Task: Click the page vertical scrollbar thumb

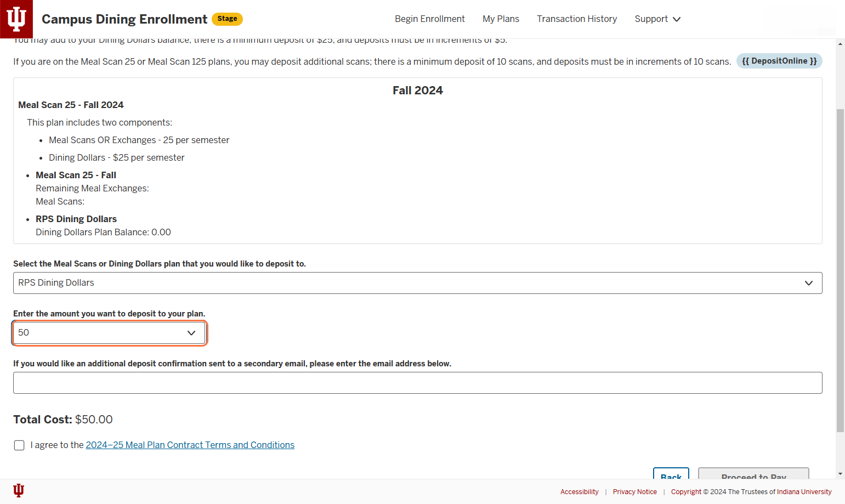Action: [840, 270]
